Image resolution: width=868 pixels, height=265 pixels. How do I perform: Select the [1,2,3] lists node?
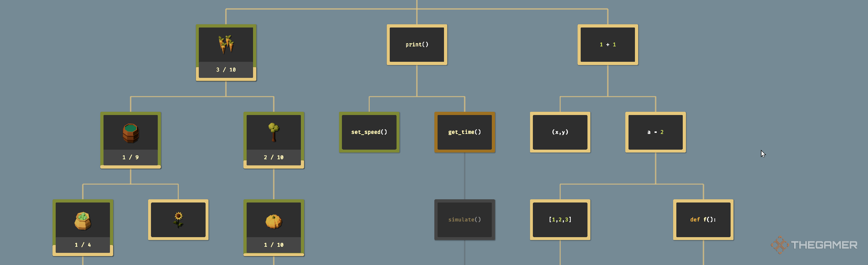(560, 220)
